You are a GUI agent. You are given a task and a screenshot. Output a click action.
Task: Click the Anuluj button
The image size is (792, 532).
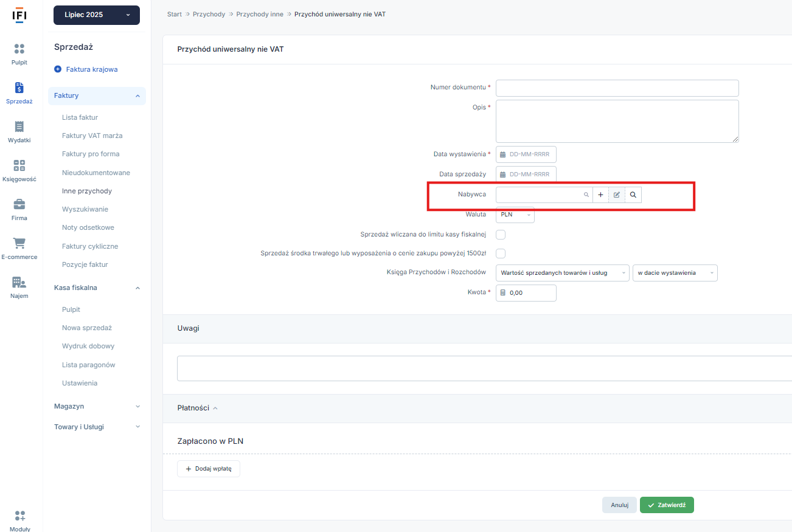[619, 505]
